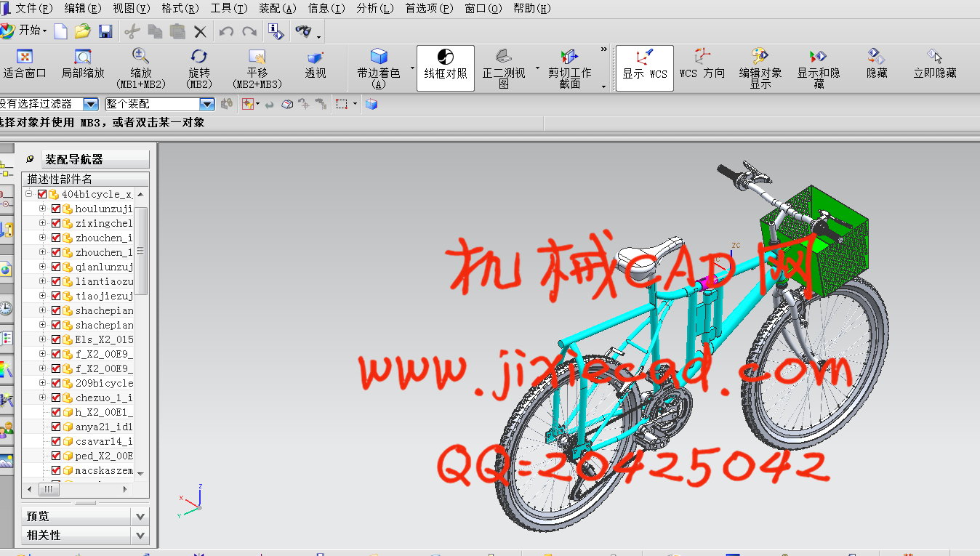Viewport: 980px width, 556px height.
Task: Expand the chezuo_1_i tree node
Action: (43, 398)
